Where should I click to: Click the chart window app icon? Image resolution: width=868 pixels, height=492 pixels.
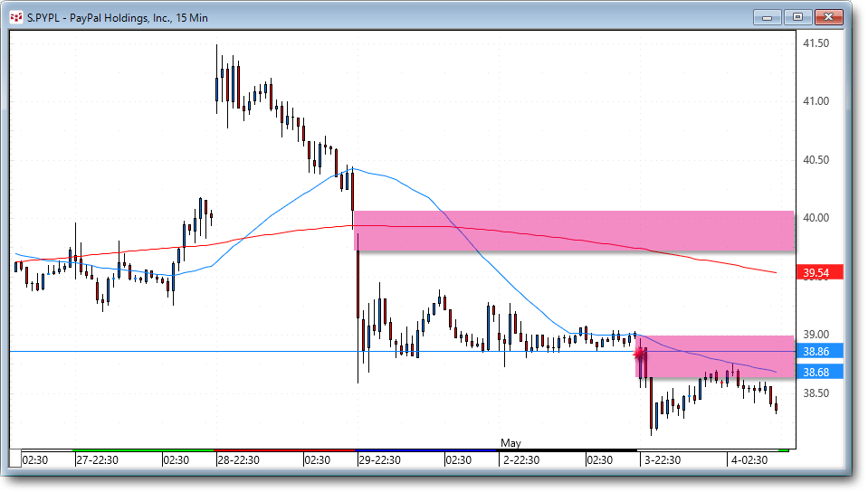(x=16, y=18)
